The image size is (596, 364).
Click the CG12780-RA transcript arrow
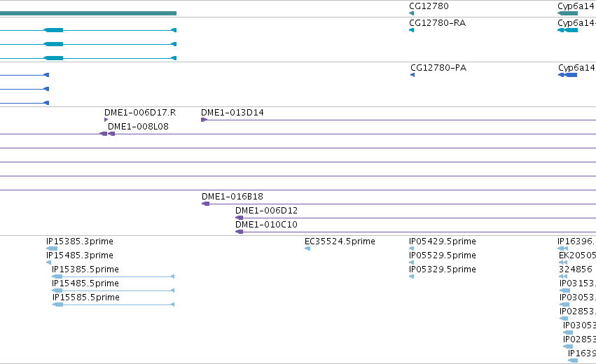[x=411, y=30]
